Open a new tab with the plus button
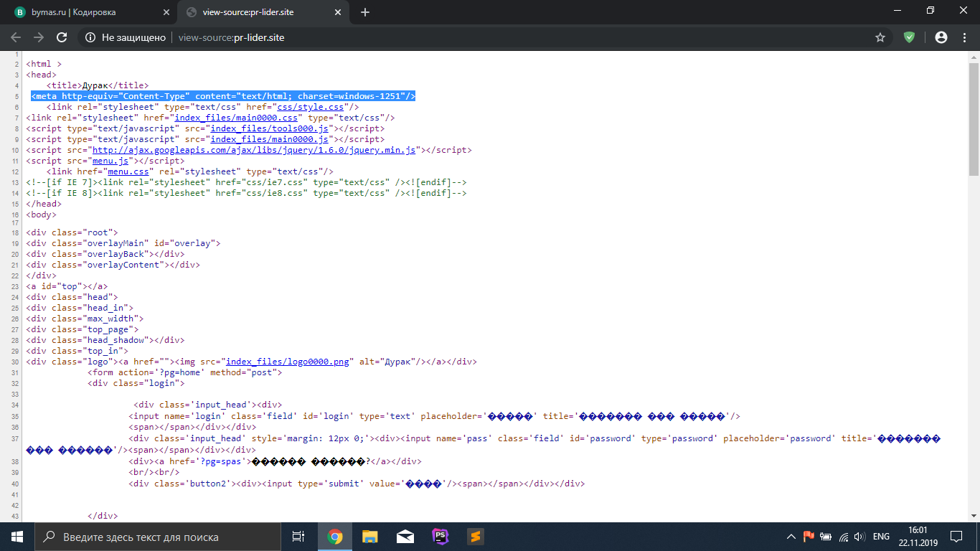 coord(365,12)
